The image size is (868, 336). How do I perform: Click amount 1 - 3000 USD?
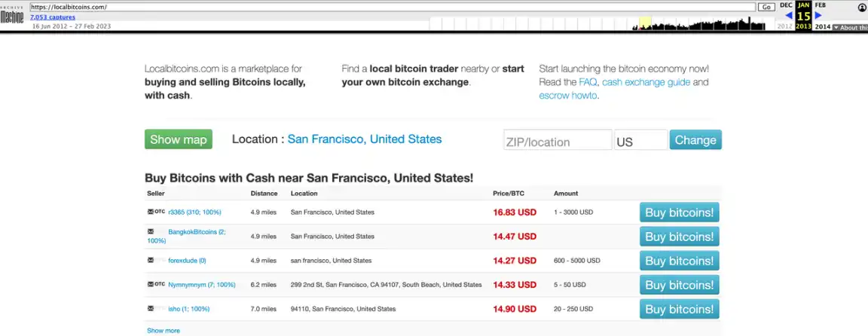573,212
